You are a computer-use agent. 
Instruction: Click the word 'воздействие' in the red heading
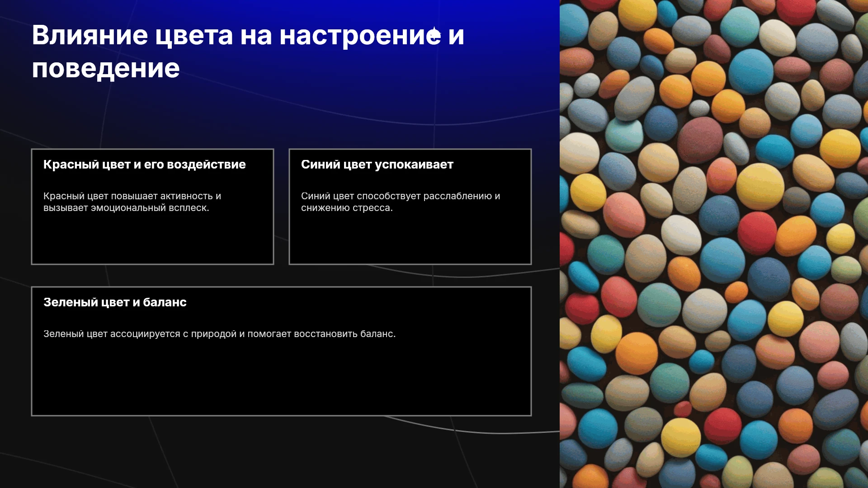click(x=206, y=164)
